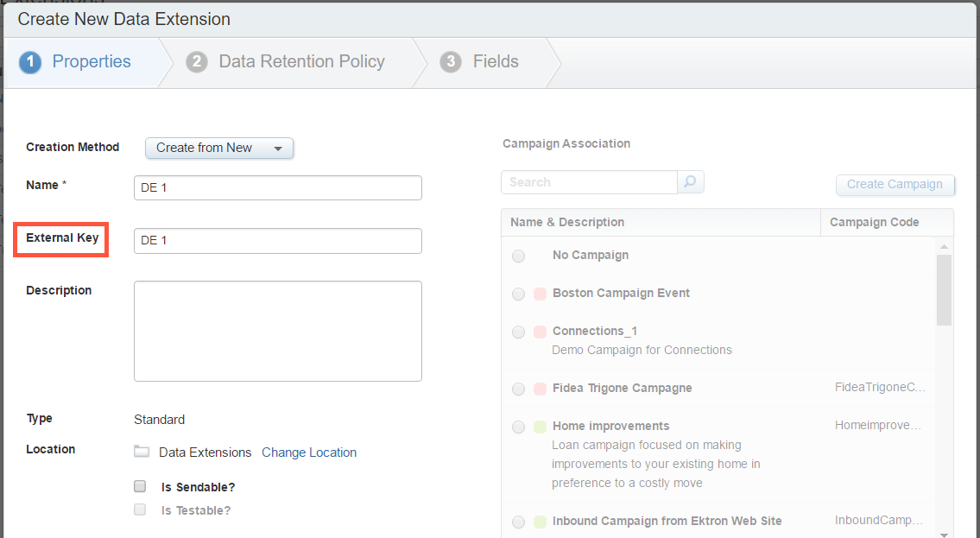Click inside the Description text area
This screenshot has width=980, height=538.
(x=277, y=330)
